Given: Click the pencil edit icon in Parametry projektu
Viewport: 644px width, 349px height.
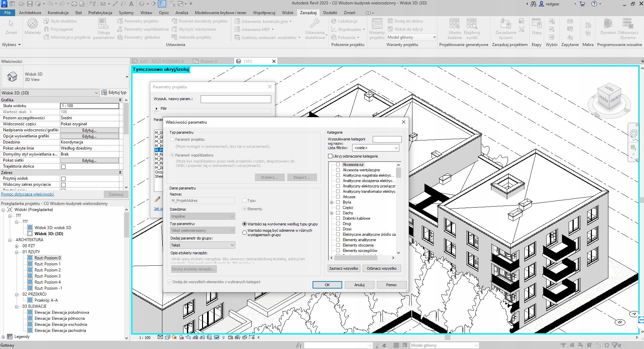Looking at the screenshot, I should [x=158, y=200].
